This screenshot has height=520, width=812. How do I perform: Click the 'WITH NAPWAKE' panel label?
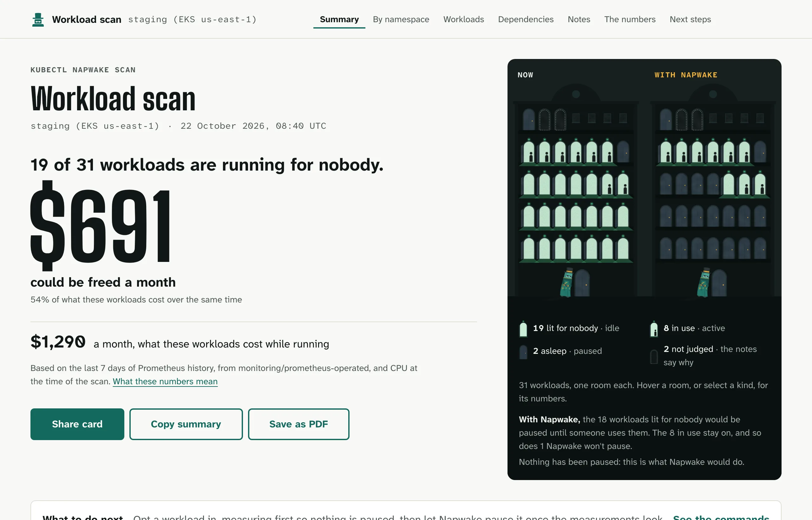point(686,75)
